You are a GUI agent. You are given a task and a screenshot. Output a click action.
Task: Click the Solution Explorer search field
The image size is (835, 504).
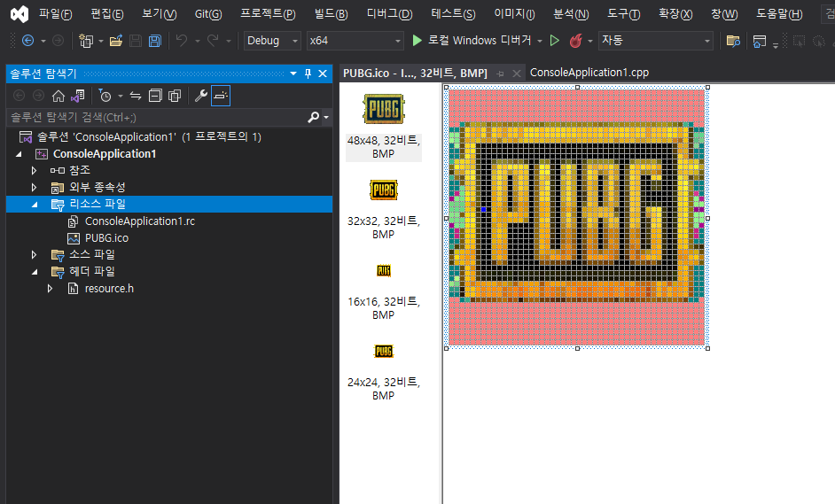[x=157, y=117]
